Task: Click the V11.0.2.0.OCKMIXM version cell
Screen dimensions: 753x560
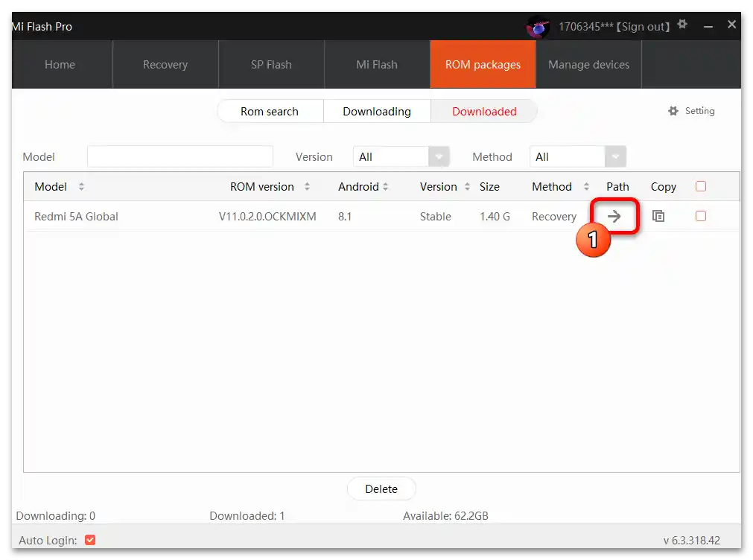Action: [x=267, y=217]
